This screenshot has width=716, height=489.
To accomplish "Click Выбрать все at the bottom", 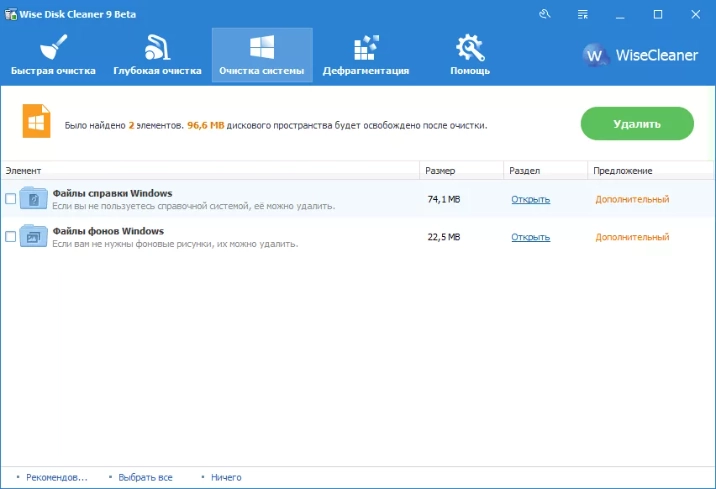I will click(145, 478).
